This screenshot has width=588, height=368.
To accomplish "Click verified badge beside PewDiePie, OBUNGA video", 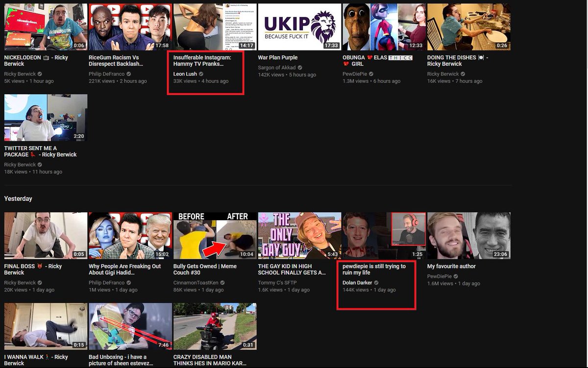I will click(372, 74).
